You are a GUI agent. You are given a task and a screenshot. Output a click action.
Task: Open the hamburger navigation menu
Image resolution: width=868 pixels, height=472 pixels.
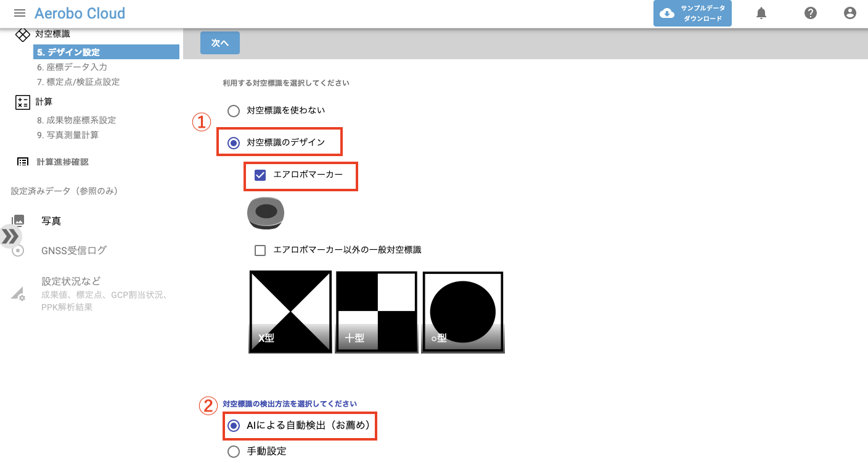(x=20, y=13)
